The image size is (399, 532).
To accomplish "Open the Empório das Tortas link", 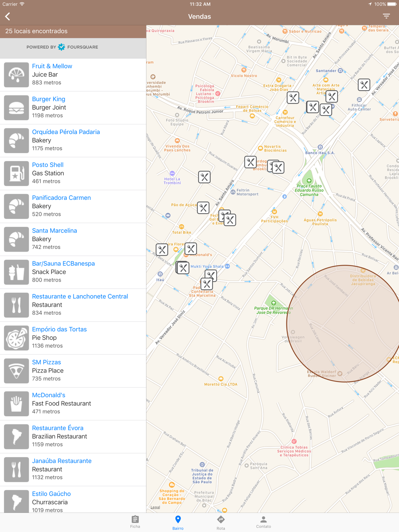I will click(x=59, y=329).
